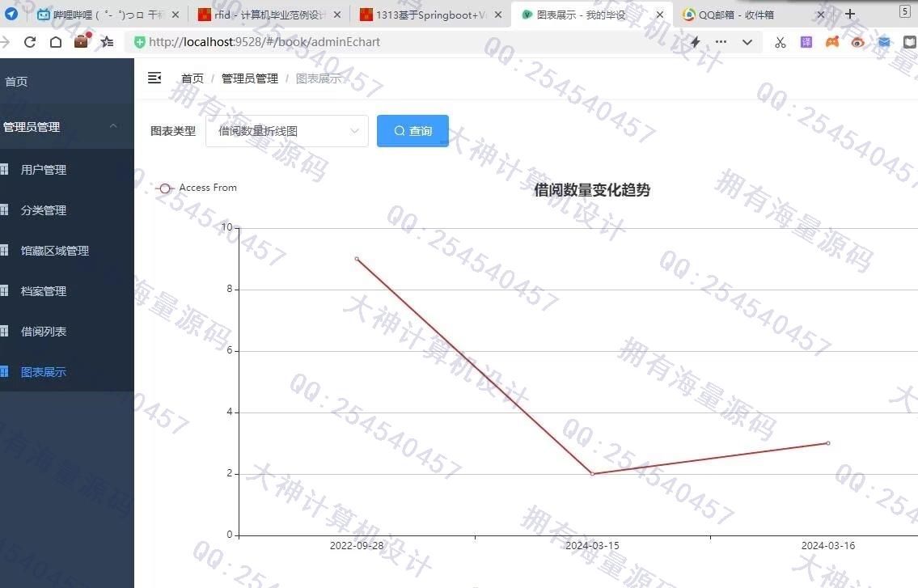This screenshot has height=588, width=918.
Task: Click the blue 查询 search button
Action: point(412,130)
